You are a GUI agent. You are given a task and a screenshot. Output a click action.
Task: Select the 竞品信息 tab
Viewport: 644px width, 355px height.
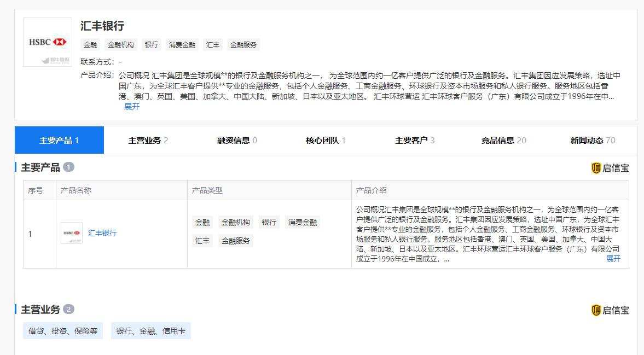click(x=503, y=140)
